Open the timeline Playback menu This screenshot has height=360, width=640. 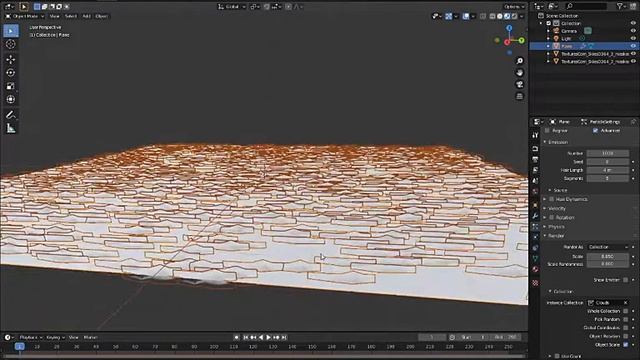[x=31, y=338]
